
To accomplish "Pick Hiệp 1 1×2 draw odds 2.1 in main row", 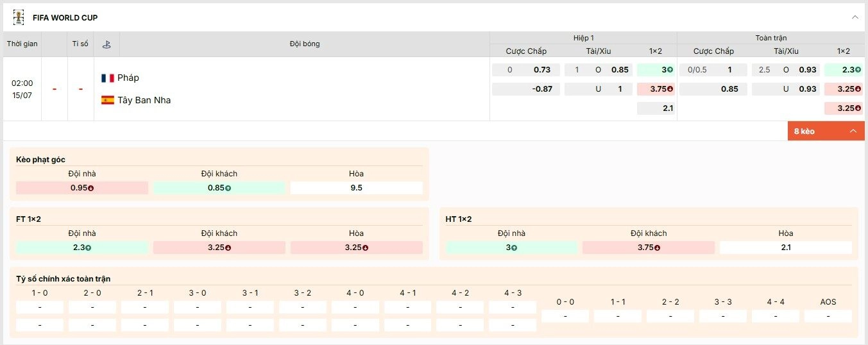I will click(656, 108).
